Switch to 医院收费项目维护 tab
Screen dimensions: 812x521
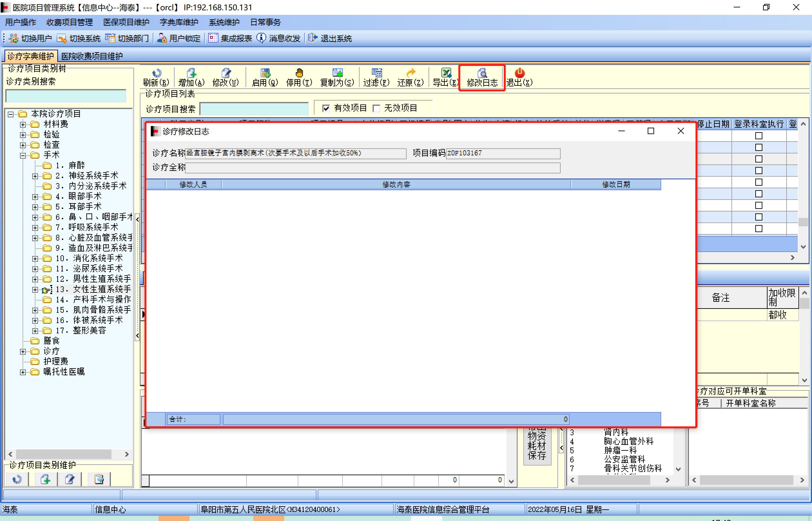tap(92, 56)
